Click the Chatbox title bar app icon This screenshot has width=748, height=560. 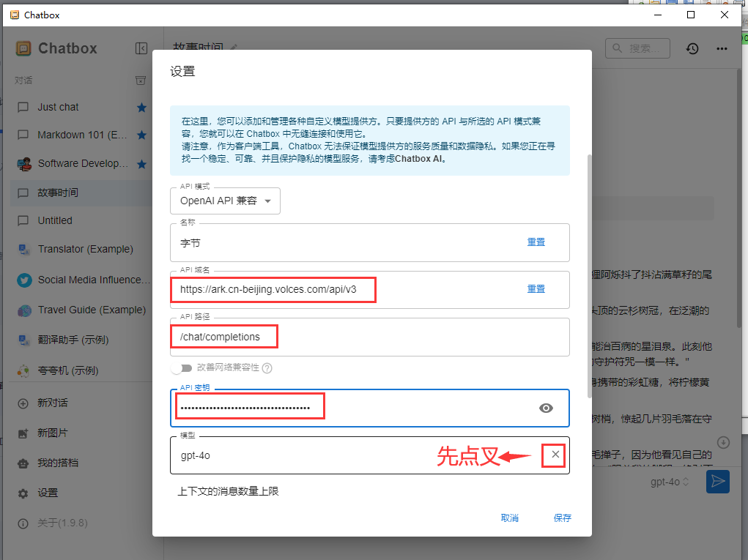click(x=15, y=15)
